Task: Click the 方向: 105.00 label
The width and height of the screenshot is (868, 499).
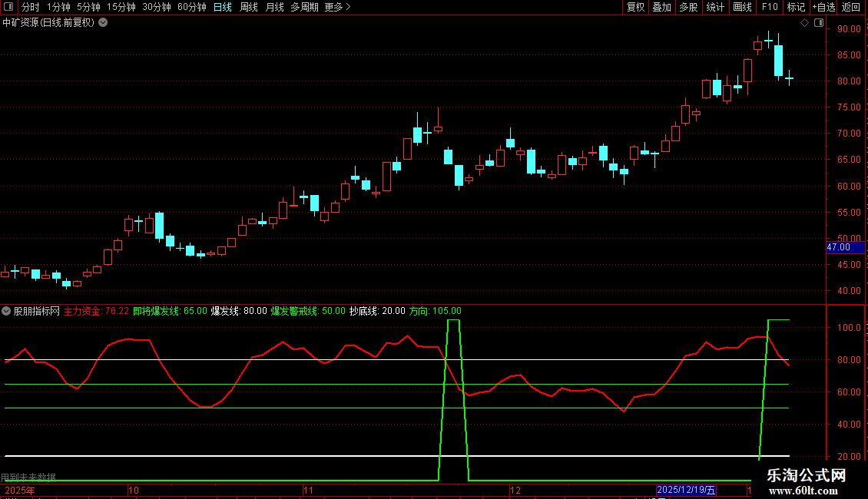Action: coord(435,311)
